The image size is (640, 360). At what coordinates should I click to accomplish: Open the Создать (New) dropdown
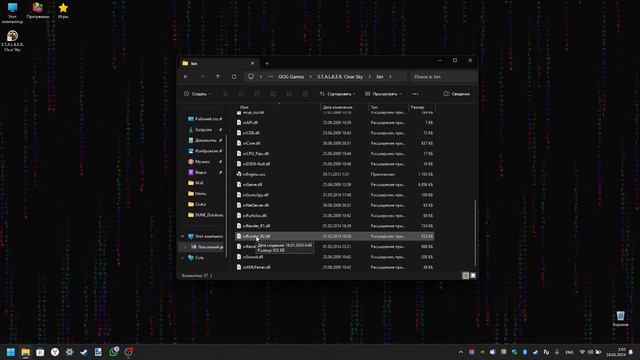pyautogui.click(x=198, y=94)
